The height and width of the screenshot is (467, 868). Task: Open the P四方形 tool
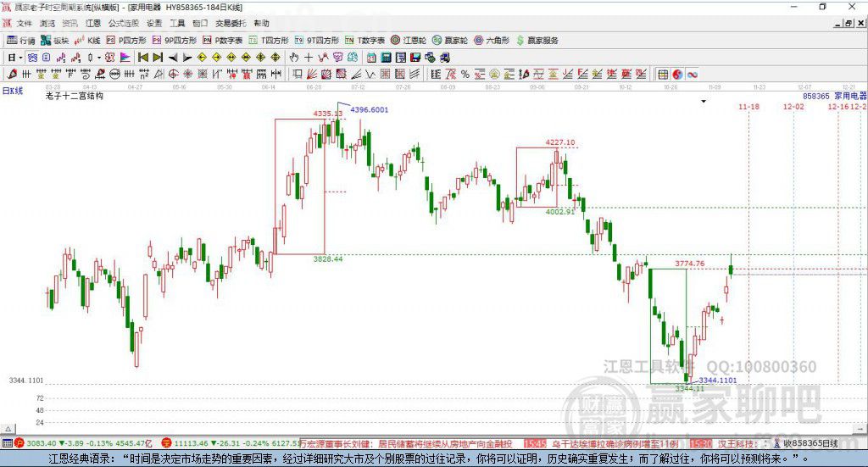[126, 41]
